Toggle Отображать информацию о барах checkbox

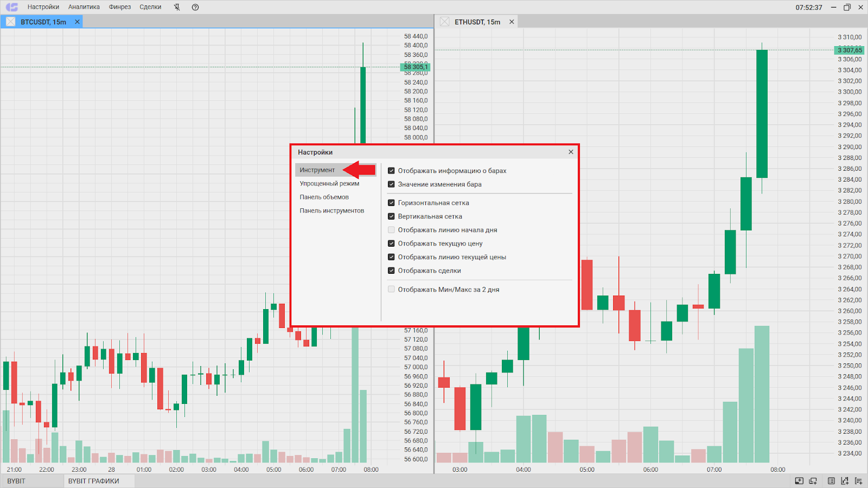391,170
